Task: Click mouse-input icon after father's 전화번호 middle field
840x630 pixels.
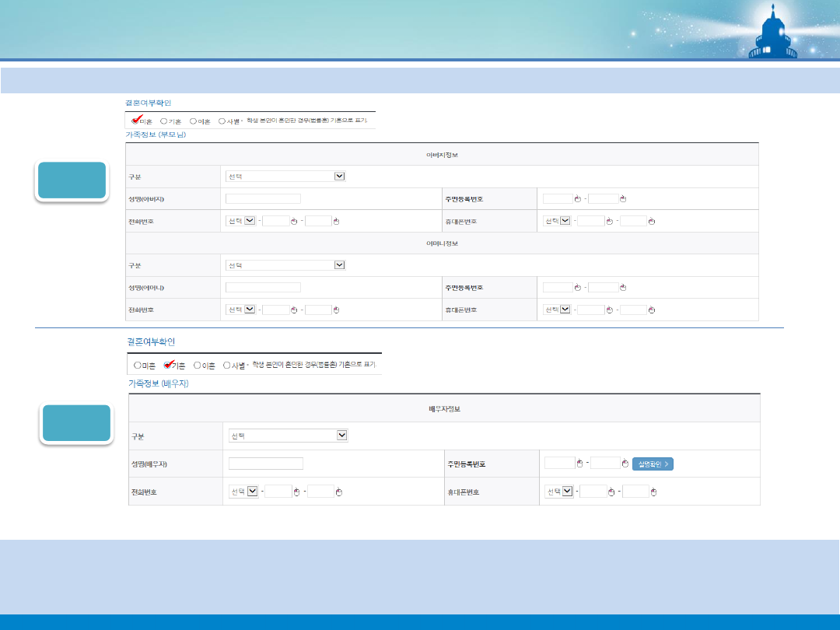Action: pos(294,222)
